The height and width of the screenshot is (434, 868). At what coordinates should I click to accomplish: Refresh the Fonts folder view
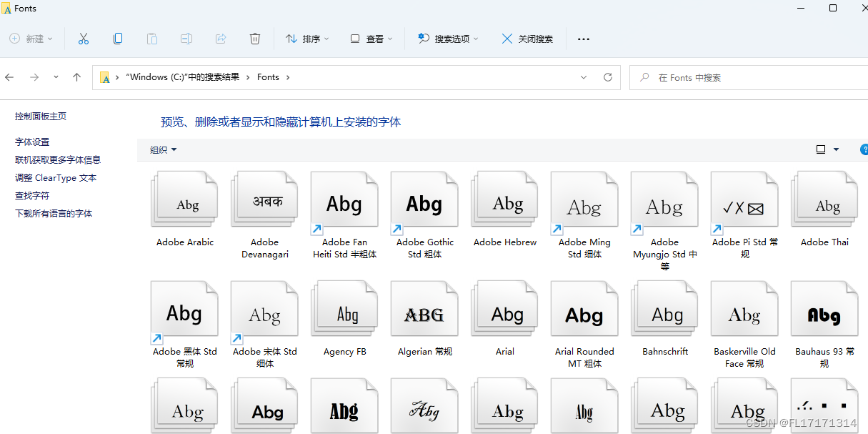608,77
